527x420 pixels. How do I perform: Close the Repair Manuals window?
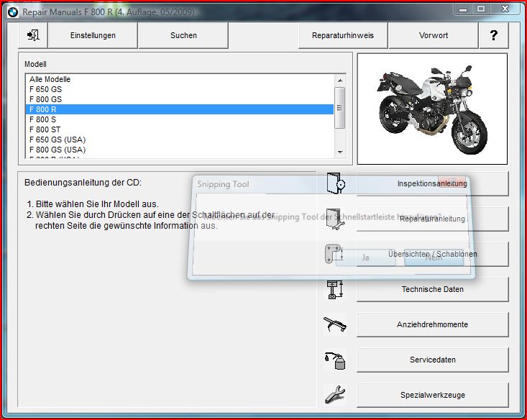coord(505,9)
